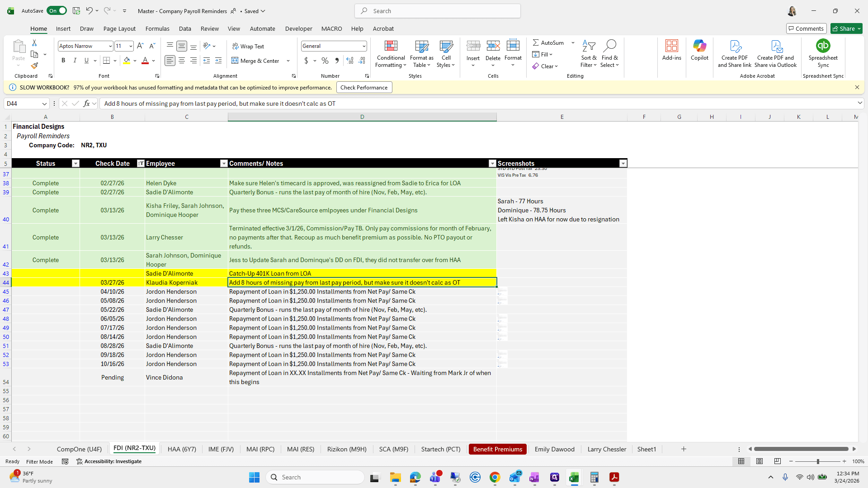Click the Delete cells icon
This screenshot has width=868, height=488.
493,46
